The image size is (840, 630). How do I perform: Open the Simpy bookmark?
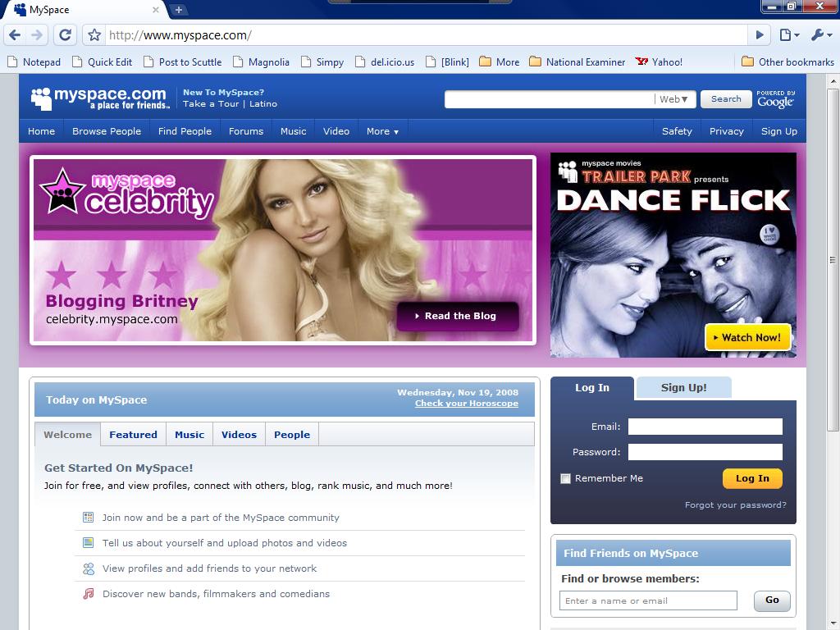322,62
